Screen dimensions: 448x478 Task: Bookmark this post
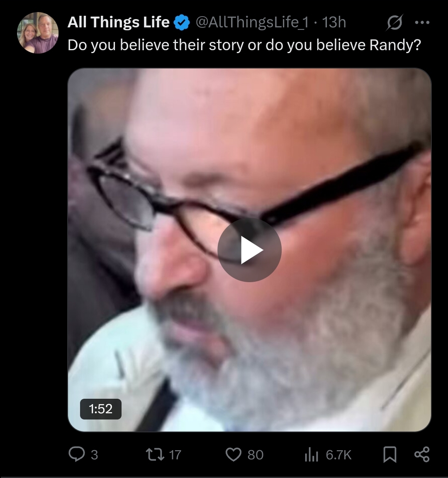pyautogui.click(x=390, y=454)
